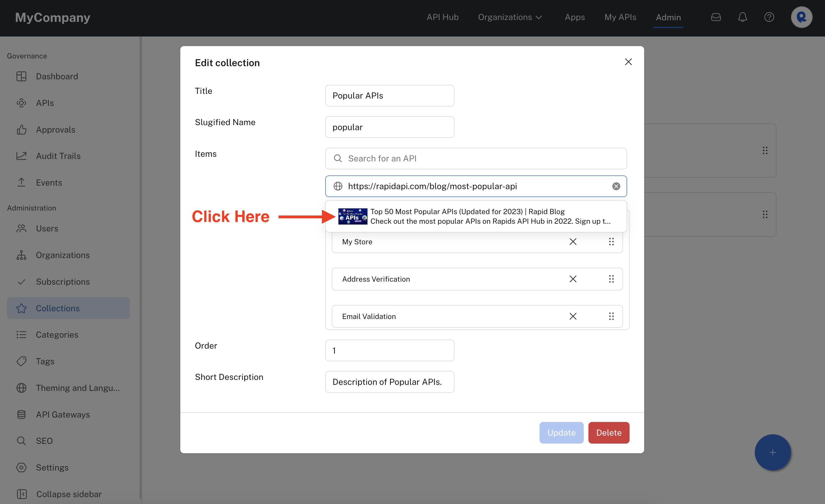The image size is (825, 504).
Task: Toggle visibility of My Store item
Action: coord(572,241)
